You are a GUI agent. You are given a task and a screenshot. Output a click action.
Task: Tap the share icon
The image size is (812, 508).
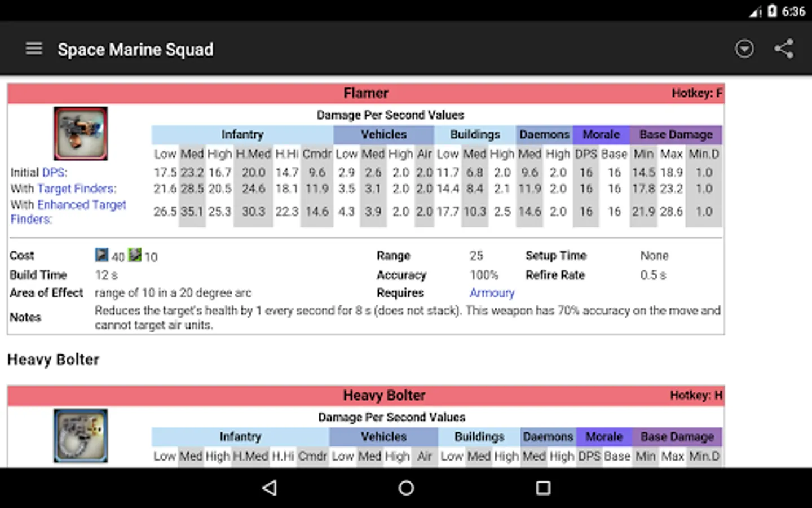coord(784,49)
